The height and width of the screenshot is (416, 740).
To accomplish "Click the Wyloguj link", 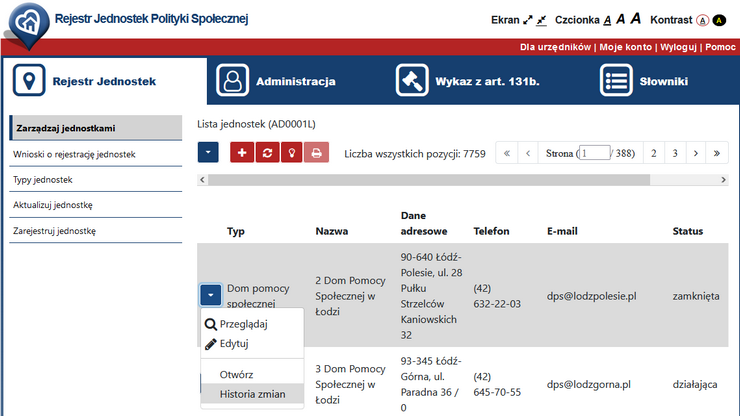I will (x=678, y=47).
